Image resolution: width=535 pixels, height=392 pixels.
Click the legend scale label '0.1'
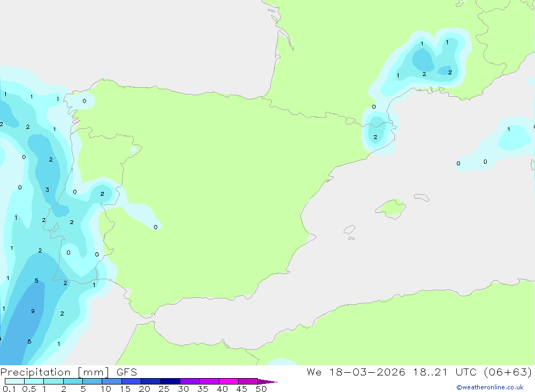click(x=9, y=389)
